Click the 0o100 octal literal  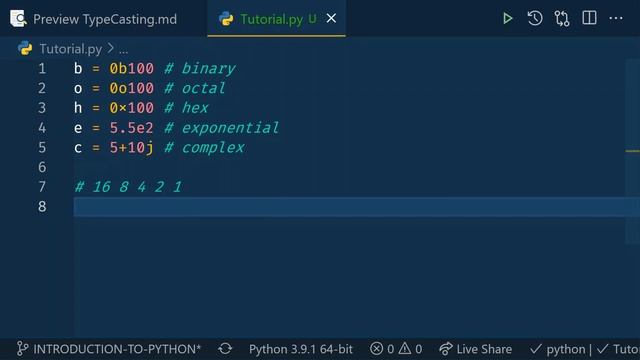131,88
